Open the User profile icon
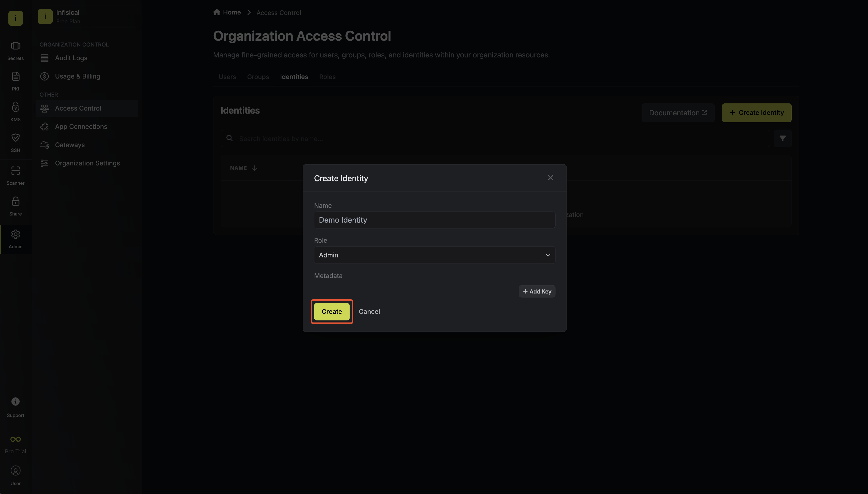The width and height of the screenshot is (868, 494). click(15, 471)
